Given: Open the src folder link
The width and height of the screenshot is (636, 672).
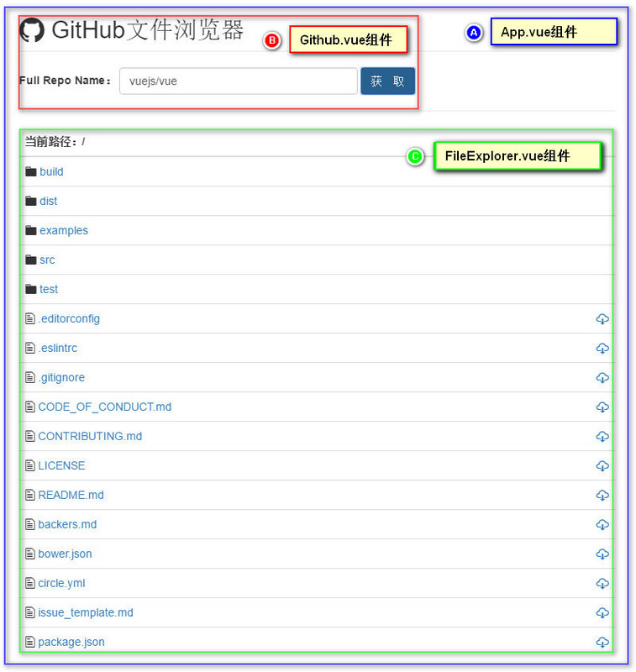Looking at the screenshot, I should pos(47,260).
